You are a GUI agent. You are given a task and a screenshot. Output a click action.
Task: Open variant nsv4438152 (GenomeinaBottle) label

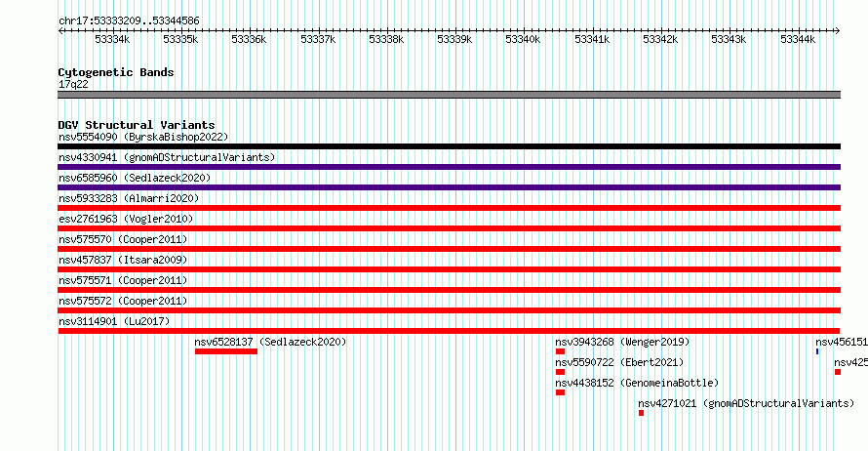point(637,383)
